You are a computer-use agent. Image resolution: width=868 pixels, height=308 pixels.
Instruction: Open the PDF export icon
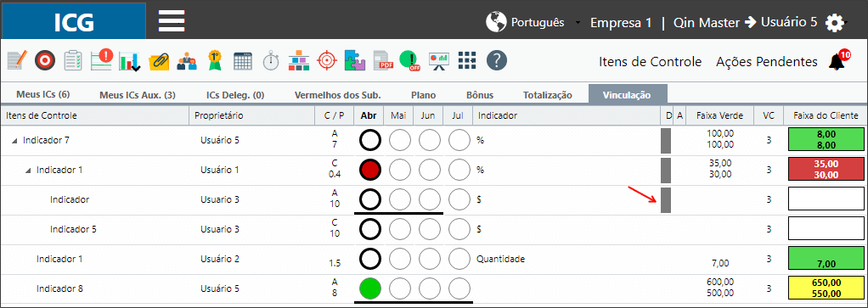point(383,60)
